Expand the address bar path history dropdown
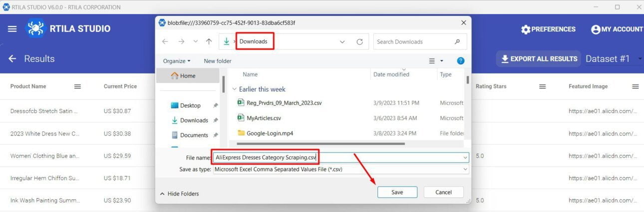Screen dimensions: 644x212 coord(342,42)
